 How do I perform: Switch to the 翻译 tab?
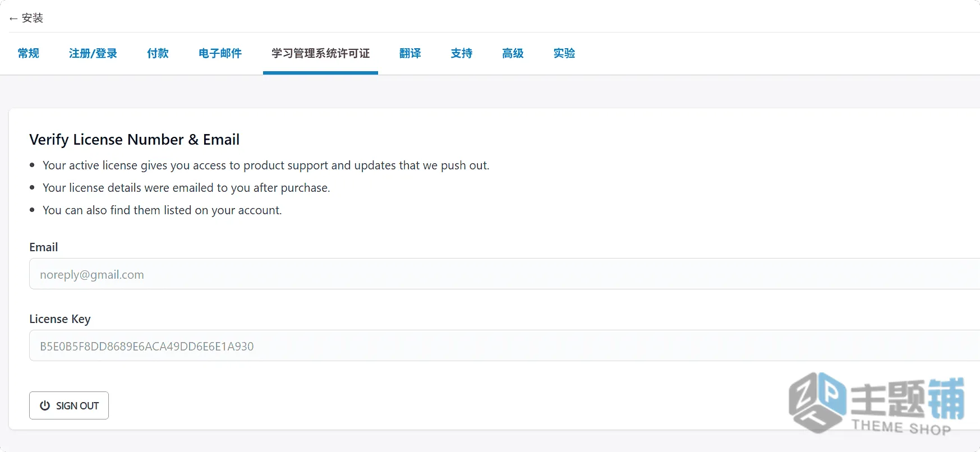tap(410, 53)
